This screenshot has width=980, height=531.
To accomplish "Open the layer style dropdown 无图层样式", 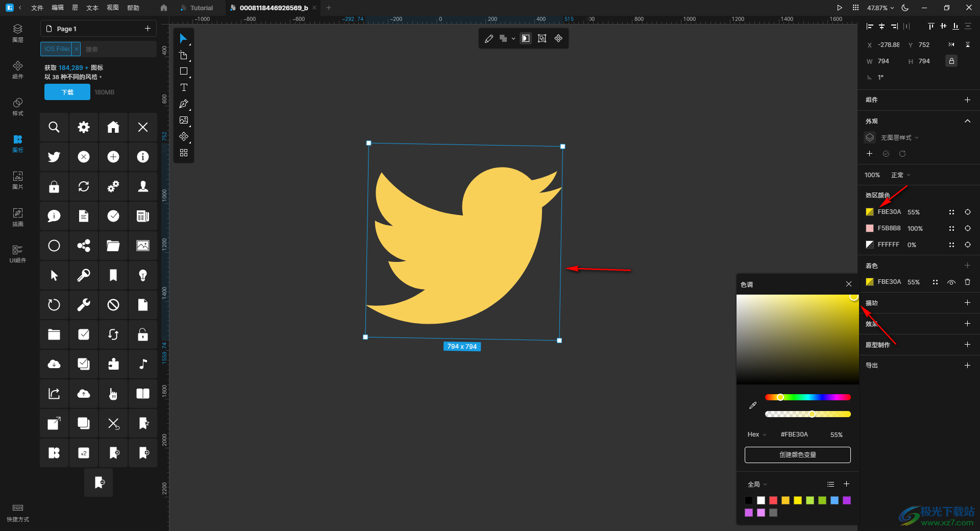I will 899,138.
